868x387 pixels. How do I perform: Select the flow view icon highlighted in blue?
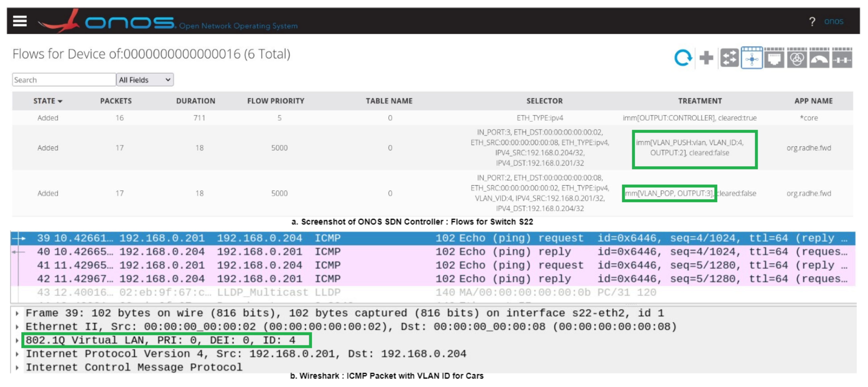[751, 58]
